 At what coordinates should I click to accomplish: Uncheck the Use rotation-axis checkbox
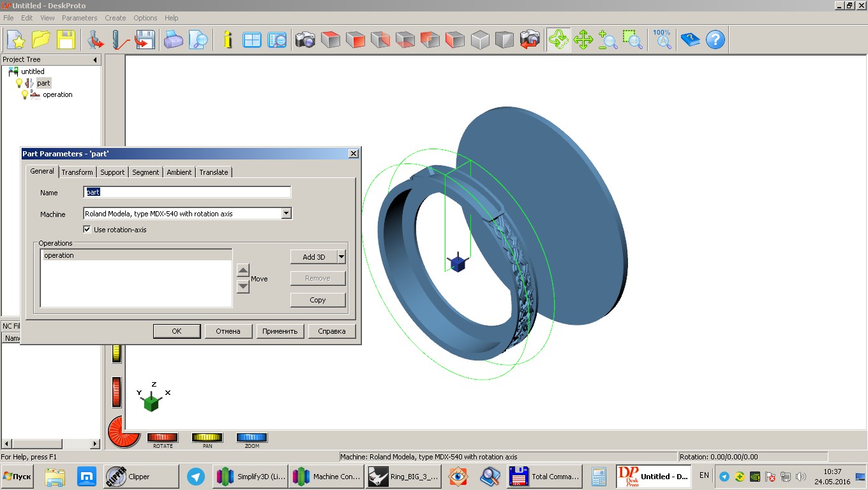click(x=87, y=230)
